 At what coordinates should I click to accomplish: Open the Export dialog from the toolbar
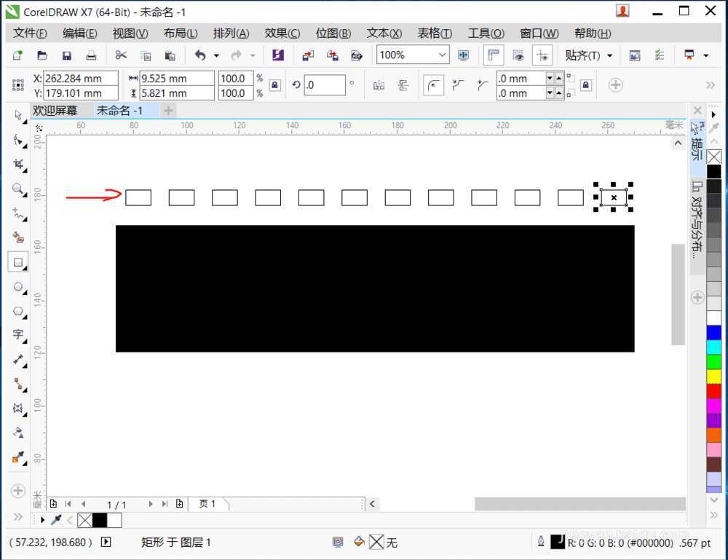tap(333, 55)
